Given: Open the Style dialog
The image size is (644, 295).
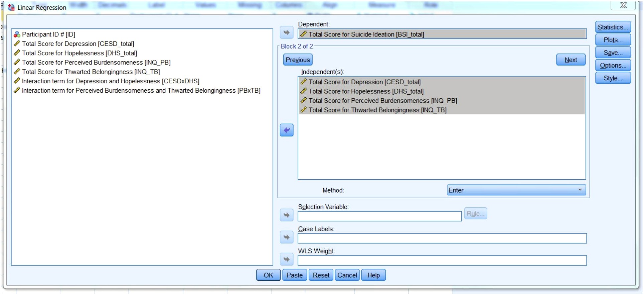Looking at the screenshot, I should pyautogui.click(x=613, y=78).
